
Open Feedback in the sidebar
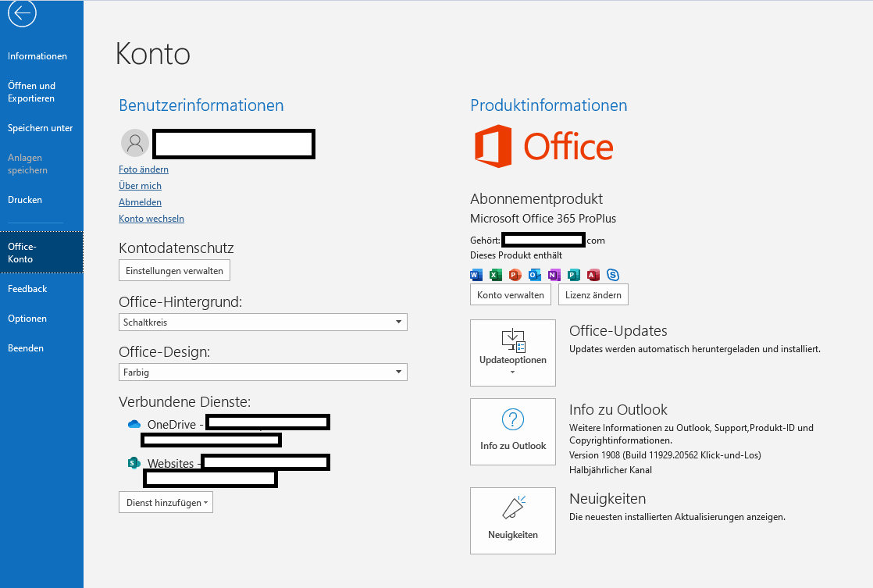[x=27, y=289]
